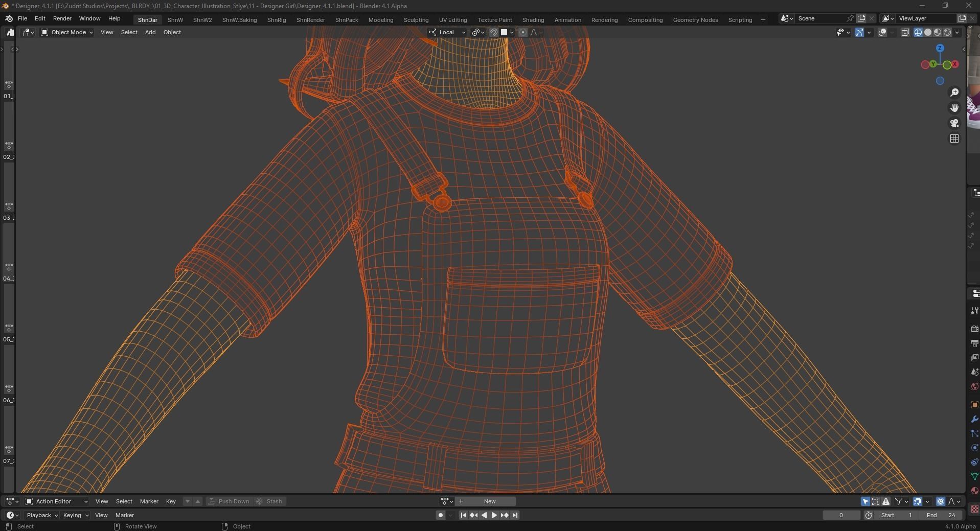Screen dimensions: 980x531
Task: Switch to rendered viewport shading
Action: click(947, 32)
